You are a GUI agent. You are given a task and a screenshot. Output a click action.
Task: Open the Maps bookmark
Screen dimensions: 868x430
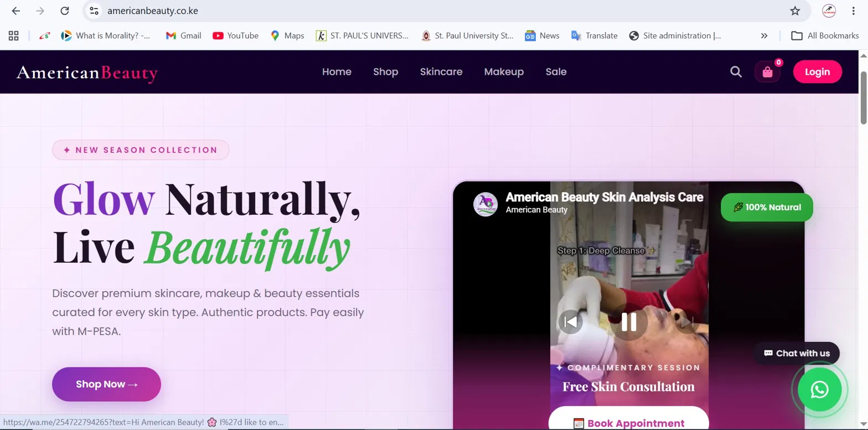(x=288, y=35)
